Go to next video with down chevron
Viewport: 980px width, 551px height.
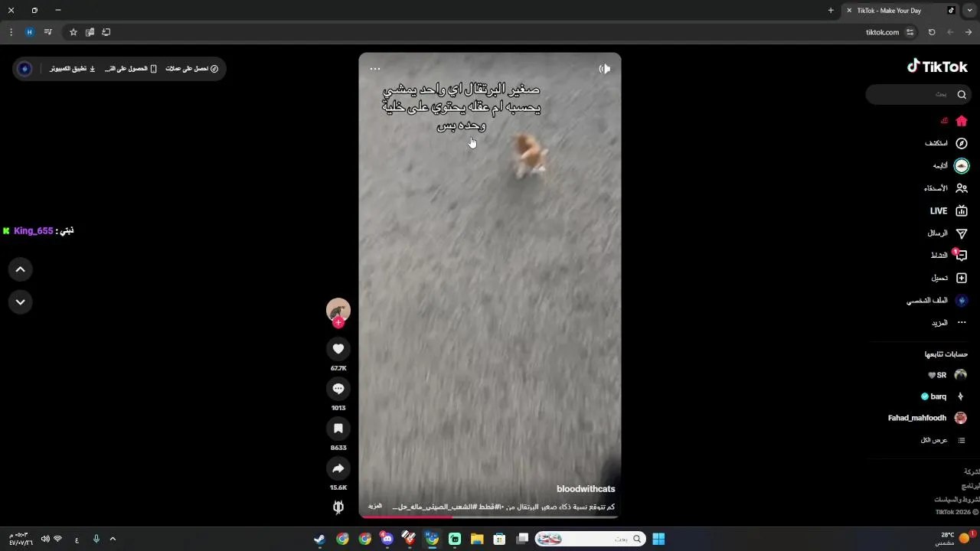point(21,302)
